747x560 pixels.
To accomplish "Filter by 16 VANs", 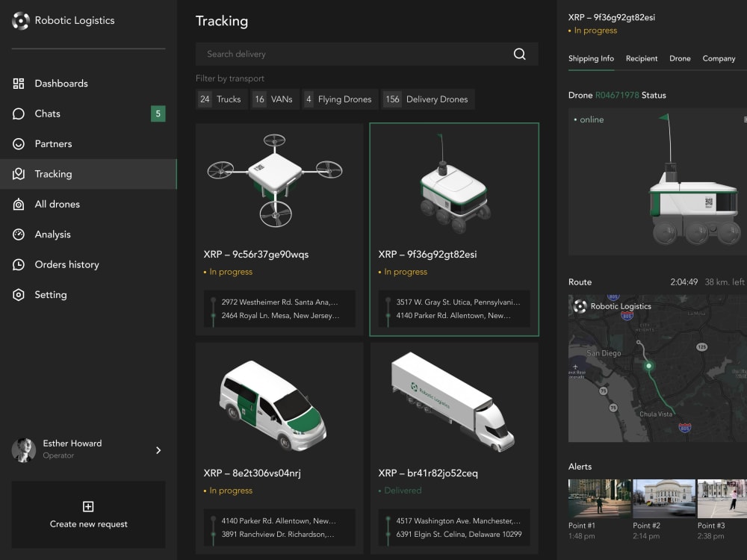I will tap(275, 99).
